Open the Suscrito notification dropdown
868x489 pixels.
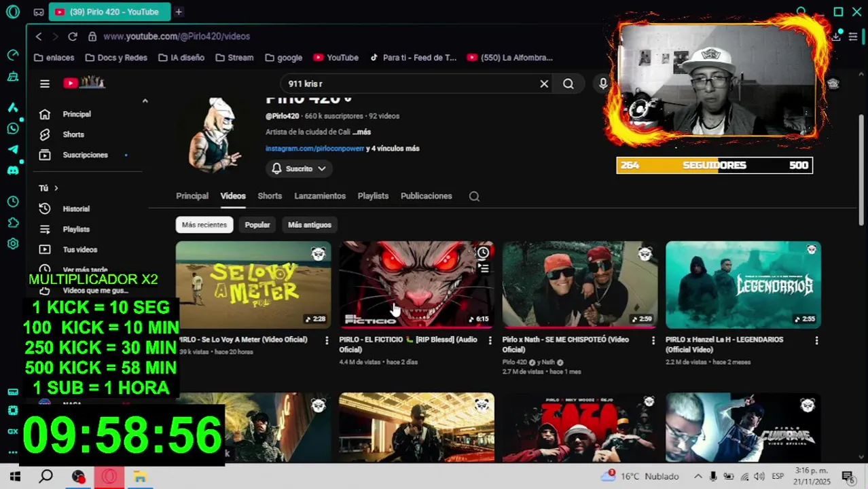coord(299,168)
